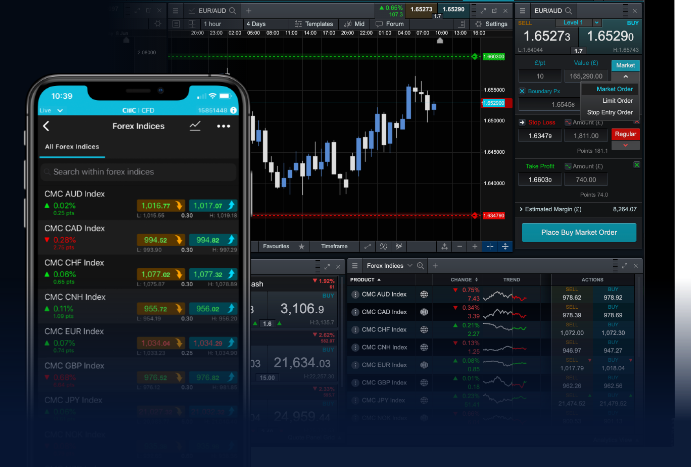
Task: Tap the back arrow on phone screen
Action: [46, 127]
